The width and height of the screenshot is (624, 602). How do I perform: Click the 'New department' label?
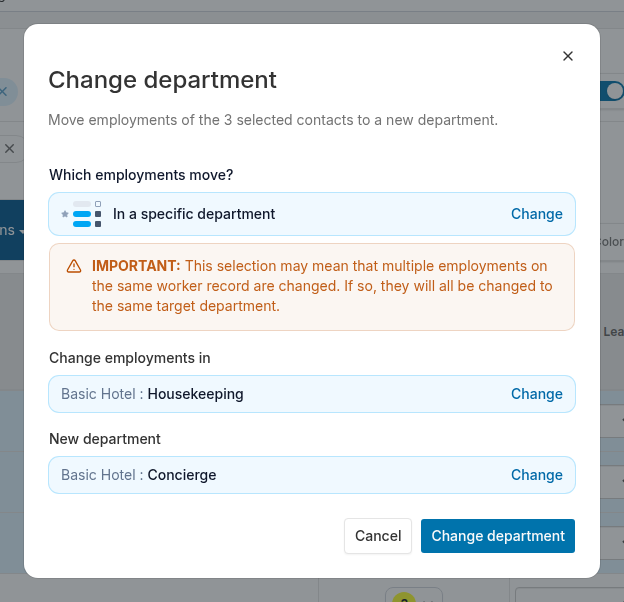click(105, 439)
